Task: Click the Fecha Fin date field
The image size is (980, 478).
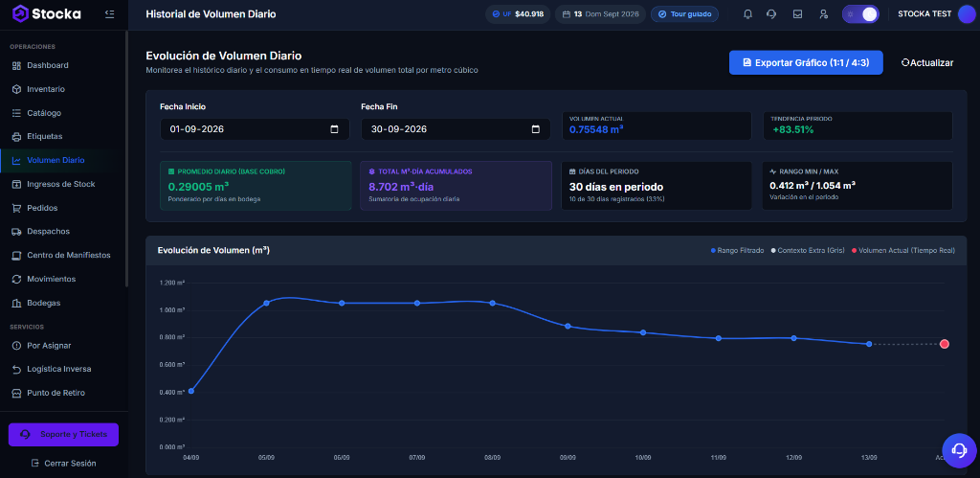Action: pyautogui.click(x=456, y=129)
